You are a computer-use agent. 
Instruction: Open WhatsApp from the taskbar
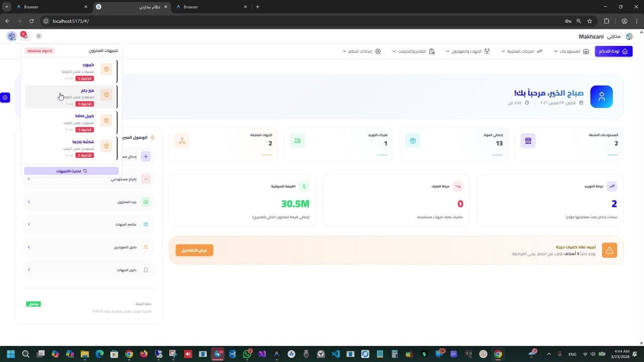tap(247, 354)
